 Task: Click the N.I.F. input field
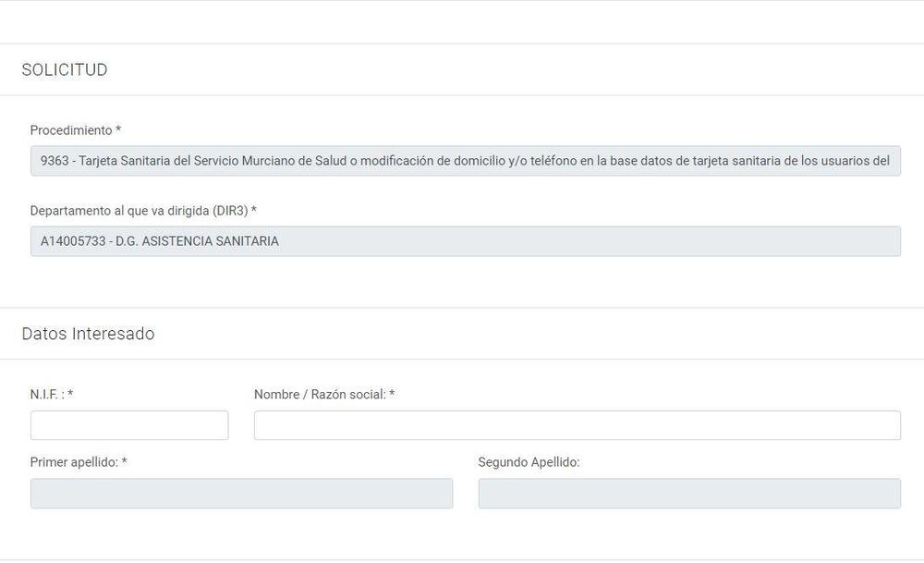[x=129, y=425]
